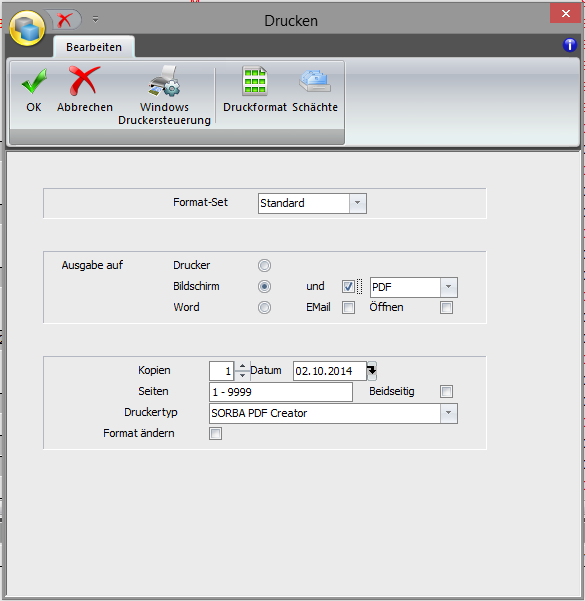Expand the Druckertyp SORBA PDF Creator dropdown
This screenshot has height=601, width=585.
pos(448,413)
